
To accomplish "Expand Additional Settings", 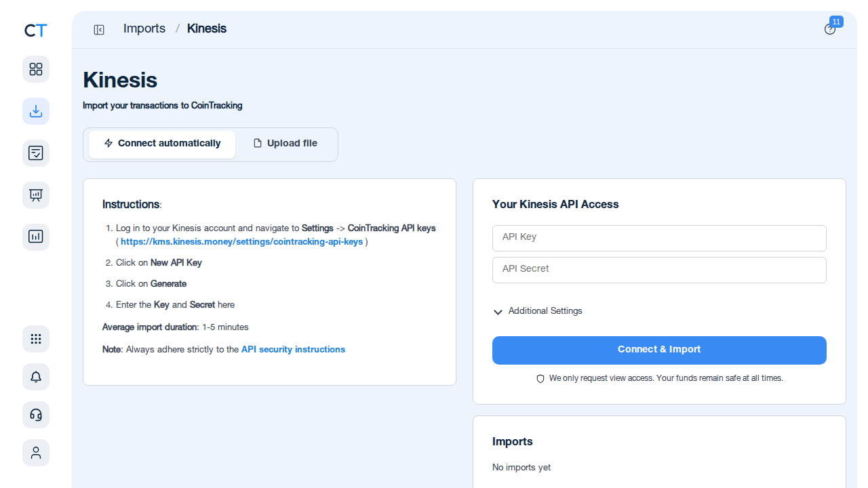I will point(538,311).
